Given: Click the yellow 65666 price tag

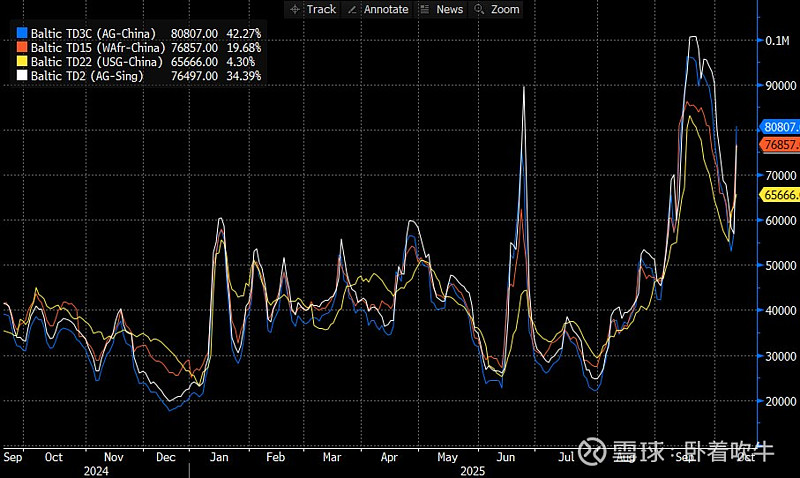Looking at the screenshot, I should [780, 195].
